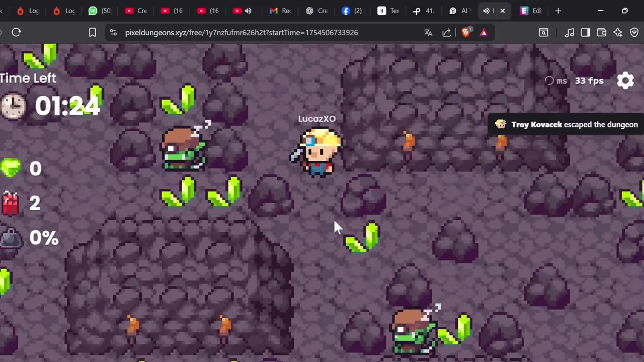This screenshot has width=644, height=362.
Task: Switch to the YouTube Cre tab
Action: click(135, 11)
